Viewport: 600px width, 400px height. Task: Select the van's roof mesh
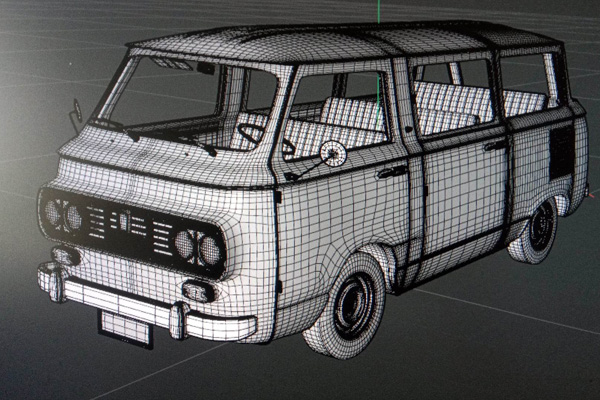click(x=346, y=42)
